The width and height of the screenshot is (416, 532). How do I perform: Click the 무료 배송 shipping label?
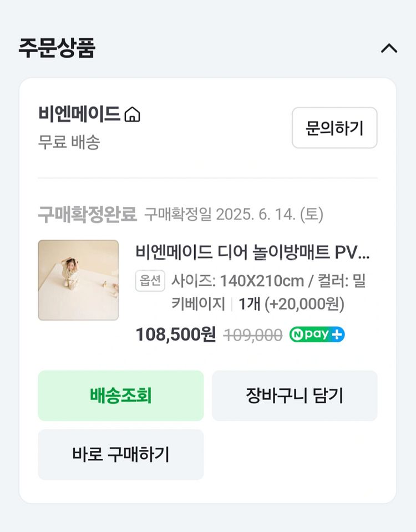coord(69,143)
